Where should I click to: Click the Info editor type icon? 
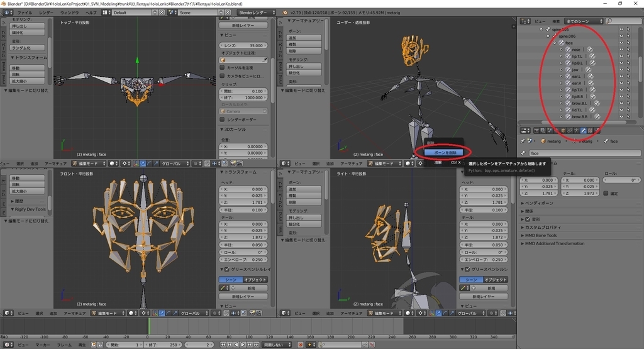click(x=8, y=13)
